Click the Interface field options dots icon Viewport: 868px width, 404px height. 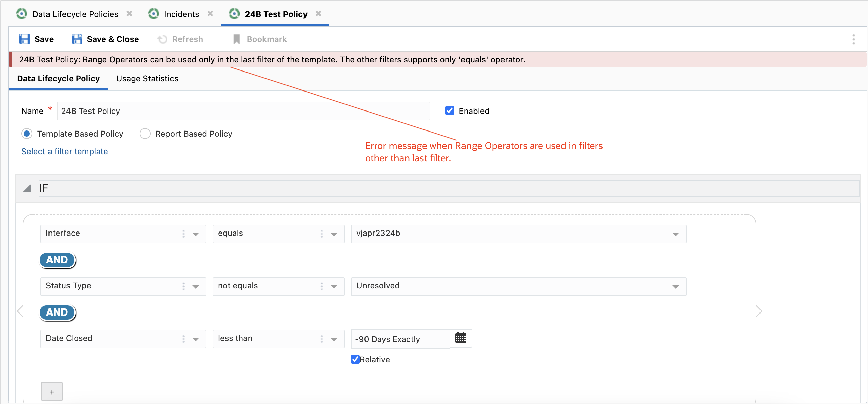(x=183, y=234)
